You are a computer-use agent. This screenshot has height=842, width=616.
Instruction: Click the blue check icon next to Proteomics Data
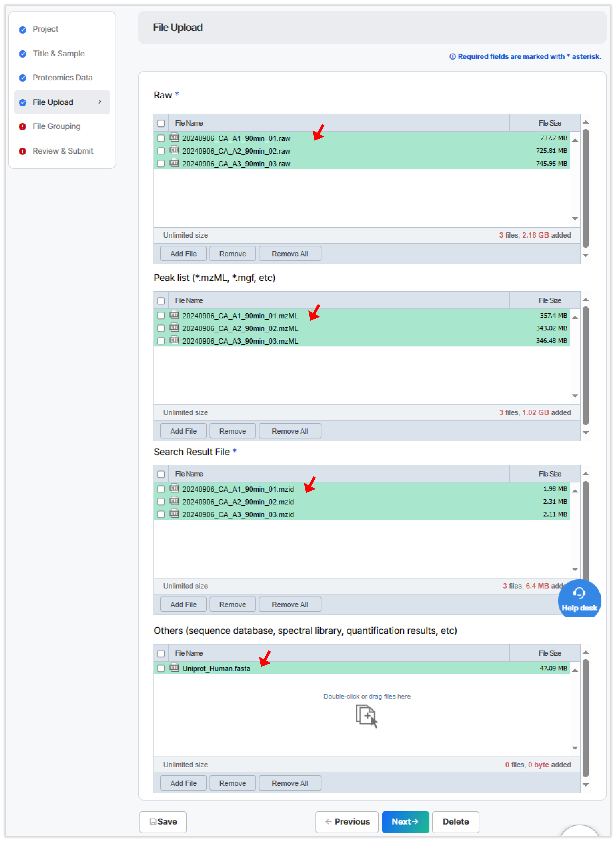[22, 78]
